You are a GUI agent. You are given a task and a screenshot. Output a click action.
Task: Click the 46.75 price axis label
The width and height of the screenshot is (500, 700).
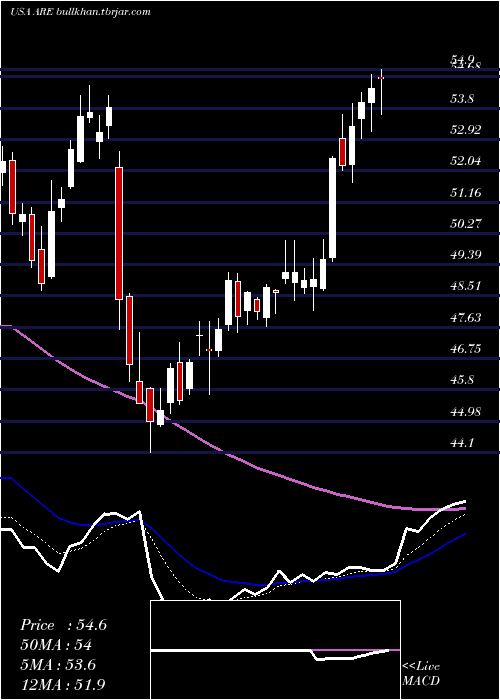(x=466, y=349)
